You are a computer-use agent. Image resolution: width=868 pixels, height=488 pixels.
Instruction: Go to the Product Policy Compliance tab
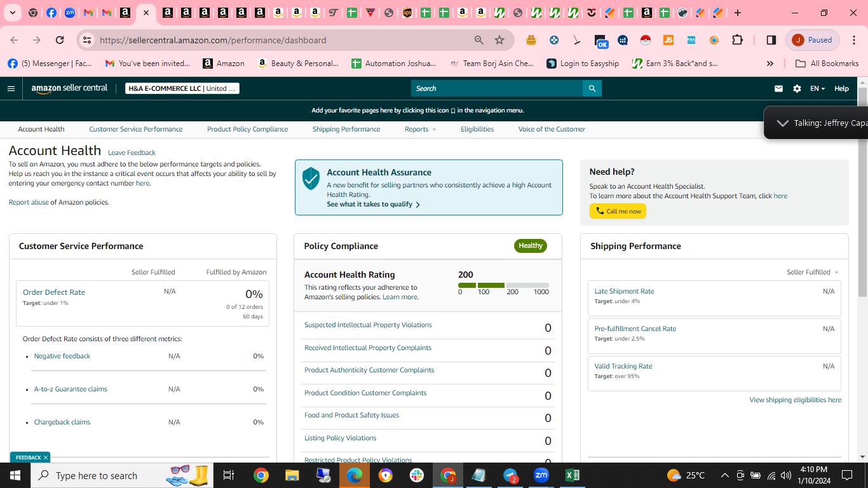pyautogui.click(x=247, y=129)
